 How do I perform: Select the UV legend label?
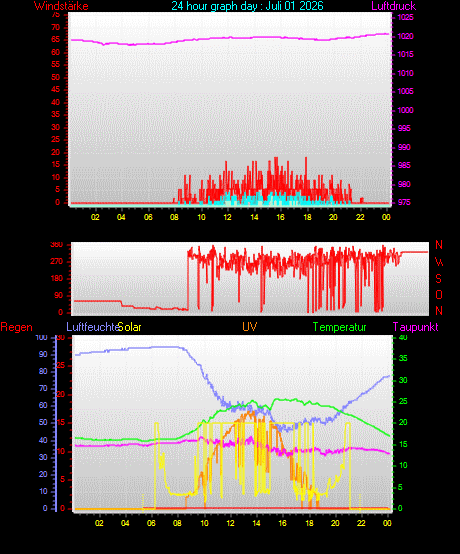pos(249,326)
